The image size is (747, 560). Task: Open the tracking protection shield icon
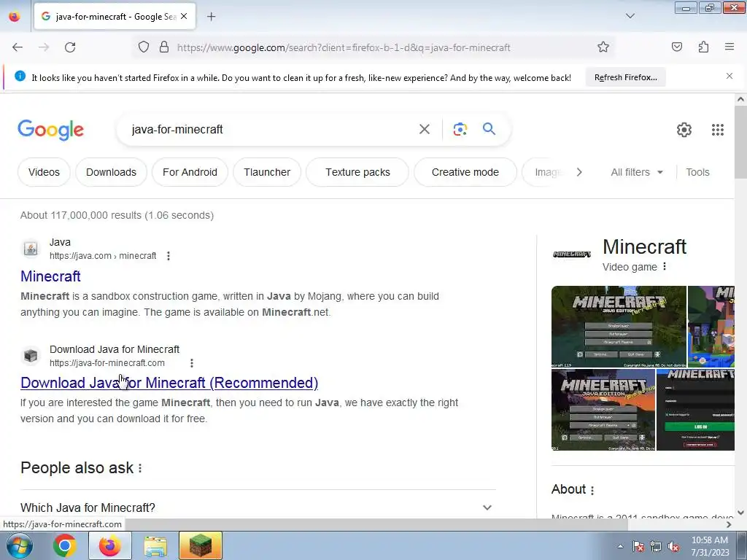(x=144, y=47)
